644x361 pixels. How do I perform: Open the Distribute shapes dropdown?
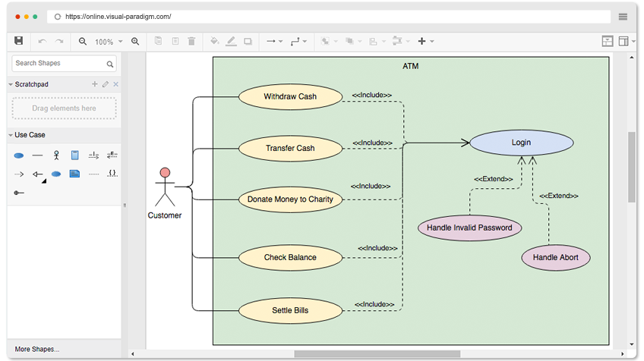pos(401,41)
